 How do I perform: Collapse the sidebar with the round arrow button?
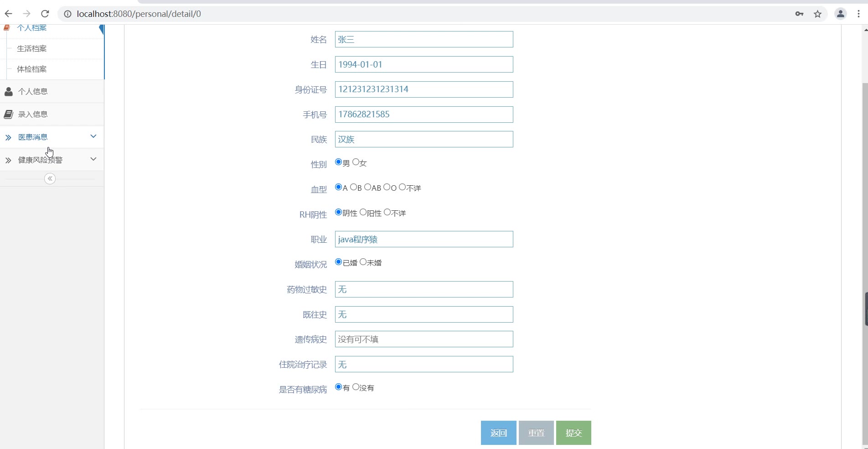(50, 178)
